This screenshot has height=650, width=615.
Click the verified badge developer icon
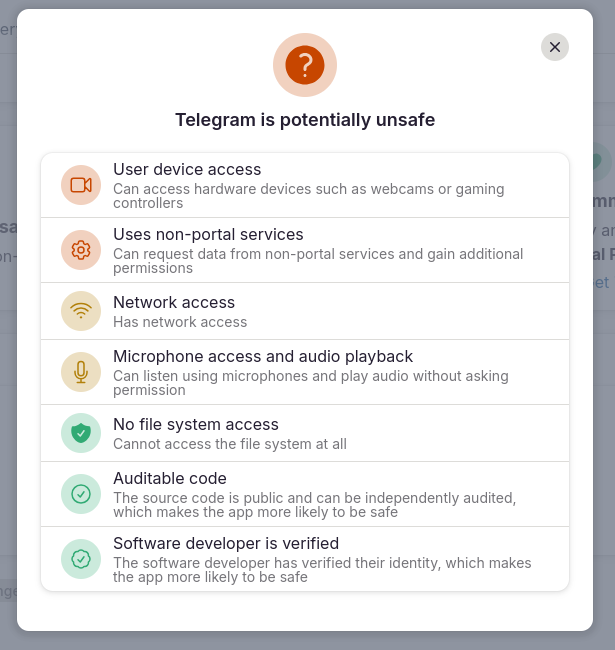tap(81, 559)
